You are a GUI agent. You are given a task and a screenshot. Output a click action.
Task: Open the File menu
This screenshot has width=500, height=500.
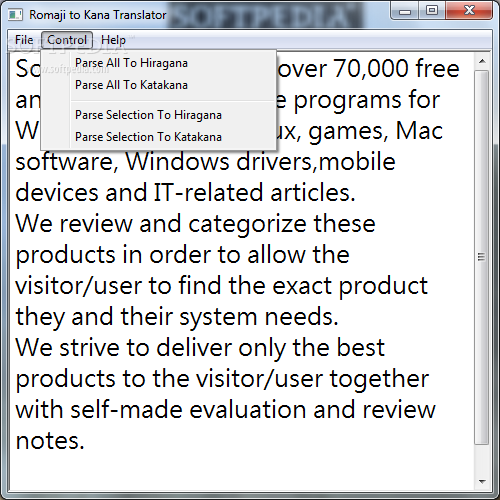24,40
